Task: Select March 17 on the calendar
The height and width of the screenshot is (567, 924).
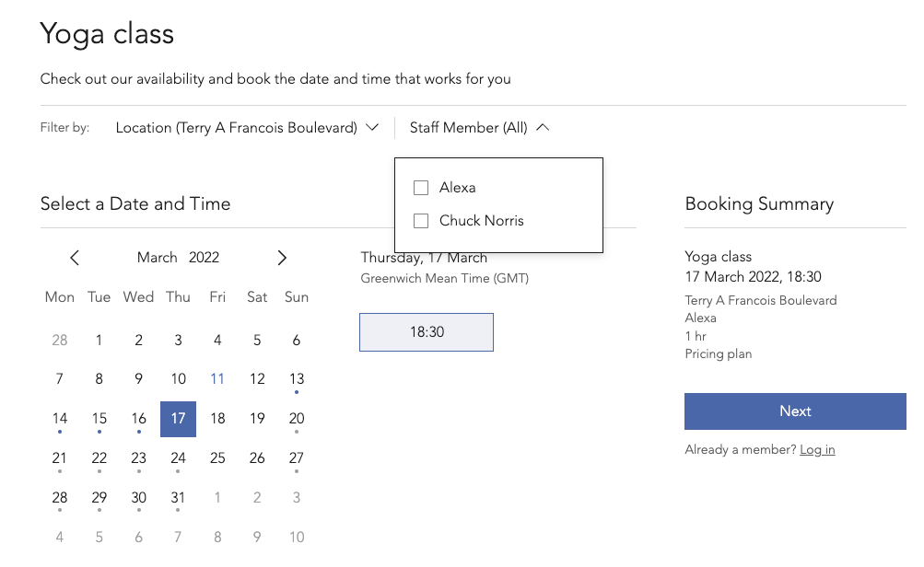Action: click(x=178, y=419)
